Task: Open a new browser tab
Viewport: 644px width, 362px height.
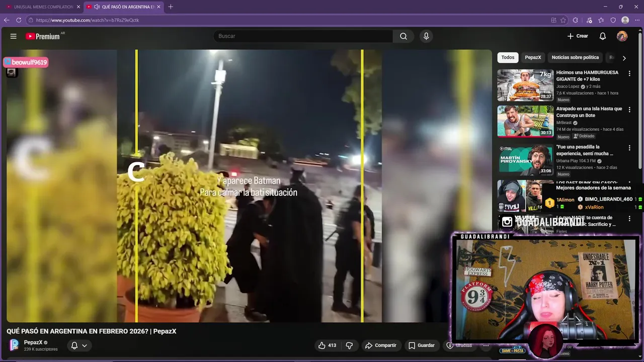Action: 171,7
